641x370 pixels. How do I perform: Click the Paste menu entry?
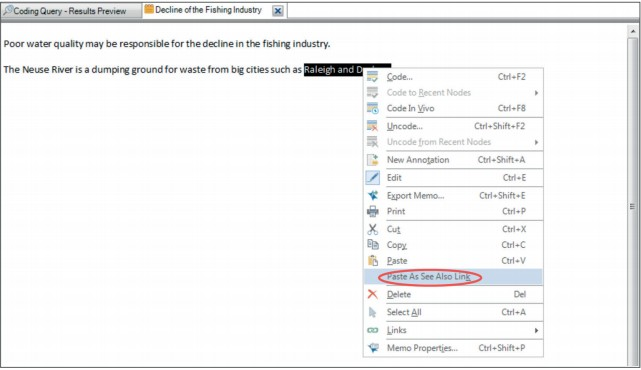click(x=453, y=261)
